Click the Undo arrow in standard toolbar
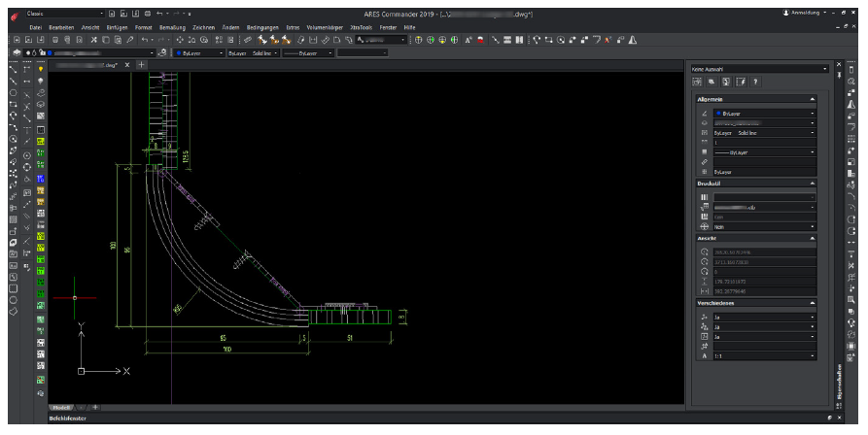Screen dimensions: 868x435 click(x=145, y=40)
